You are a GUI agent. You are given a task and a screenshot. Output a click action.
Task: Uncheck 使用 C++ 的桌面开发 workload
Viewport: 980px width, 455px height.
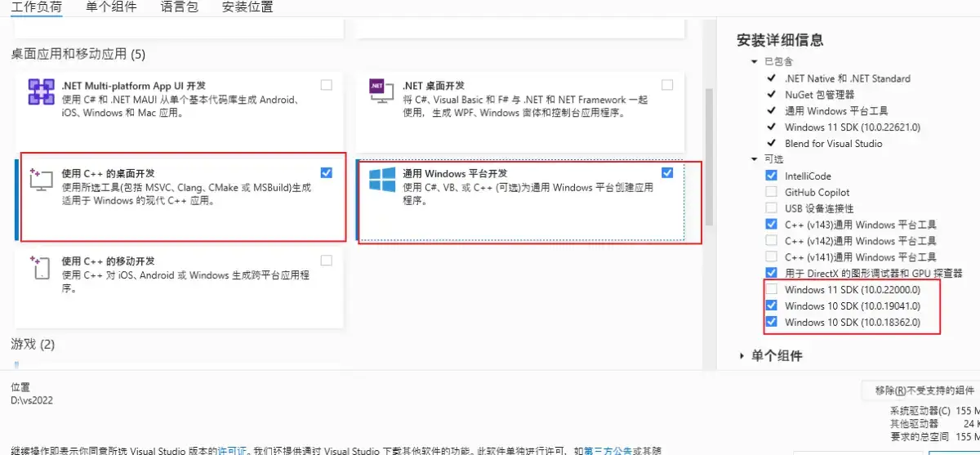pyautogui.click(x=327, y=172)
